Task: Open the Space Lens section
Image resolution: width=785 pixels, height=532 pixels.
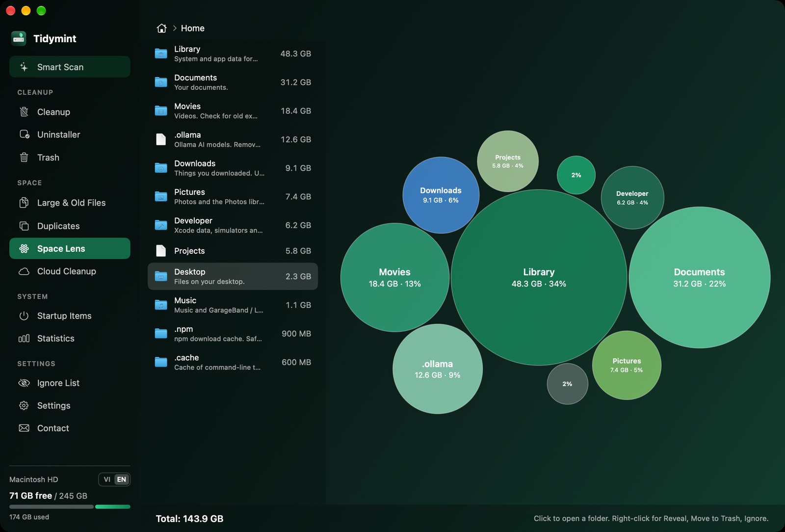Action: [x=70, y=248]
